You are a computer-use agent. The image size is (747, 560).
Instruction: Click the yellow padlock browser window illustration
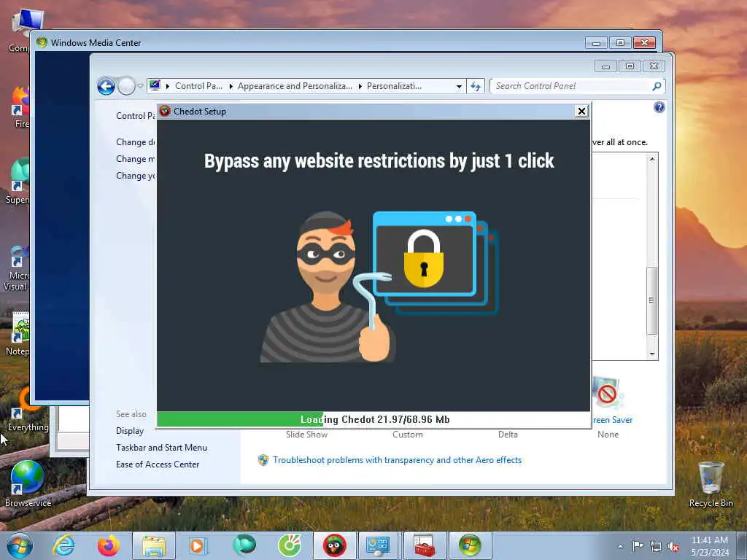click(x=435, y=262)
